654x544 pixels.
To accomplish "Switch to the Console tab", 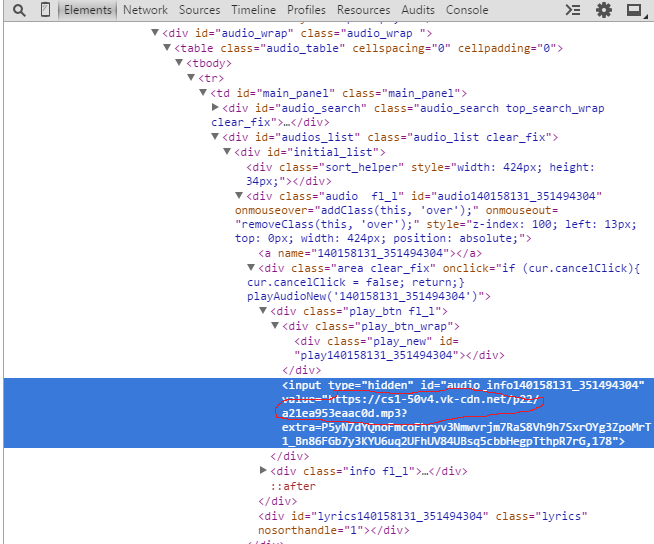I will (467, 10).
